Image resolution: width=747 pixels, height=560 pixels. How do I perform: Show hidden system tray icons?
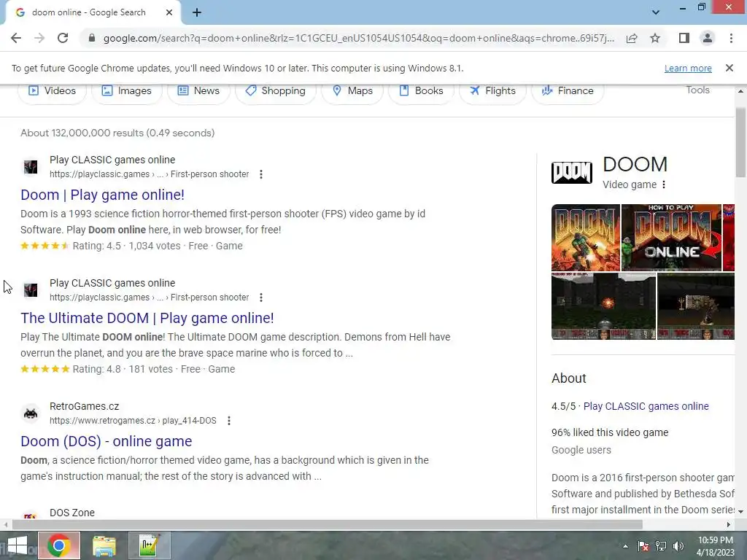625,546
